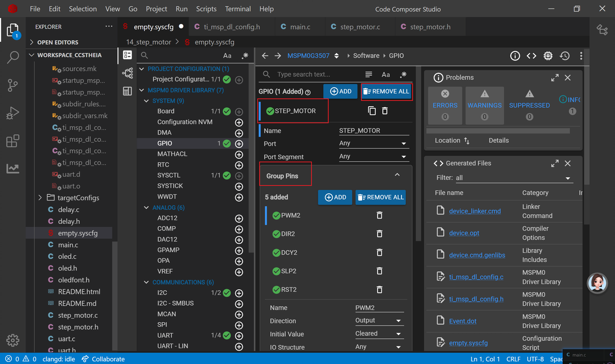Open the SysConfig calculator view icon

pyautogui.click(x=127, y=91)
